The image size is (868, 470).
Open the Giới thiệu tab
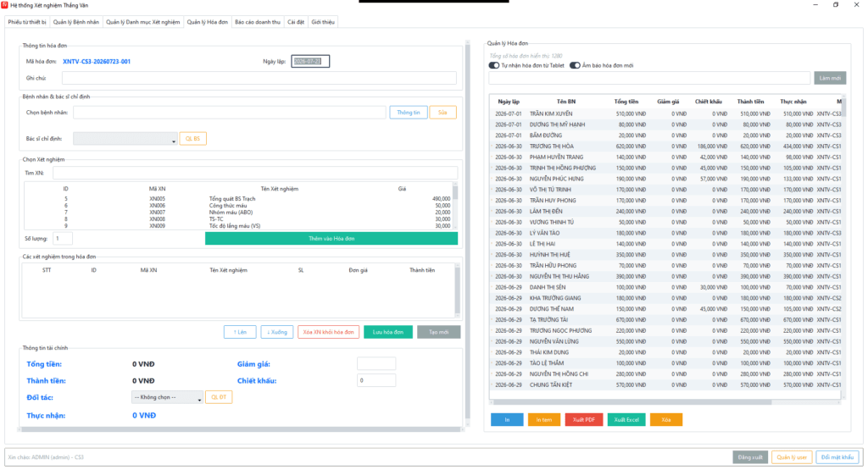tap(323, 22)
